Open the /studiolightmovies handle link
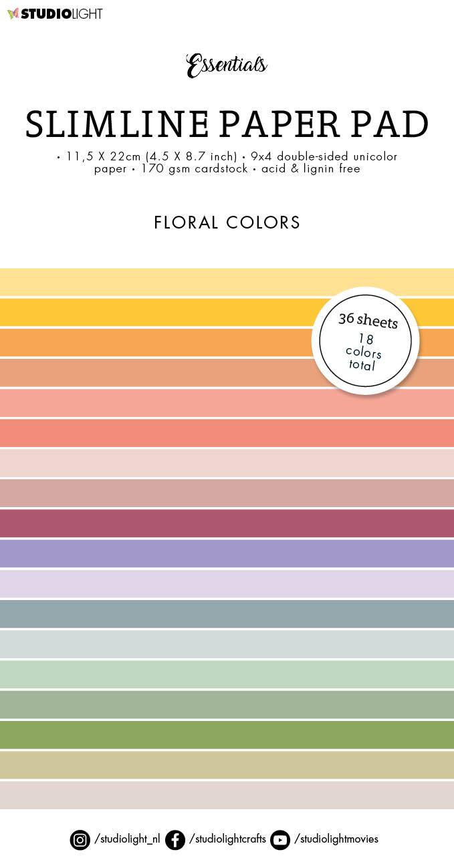The width and height of the screenshot is (454, 868). click(336, 839)
